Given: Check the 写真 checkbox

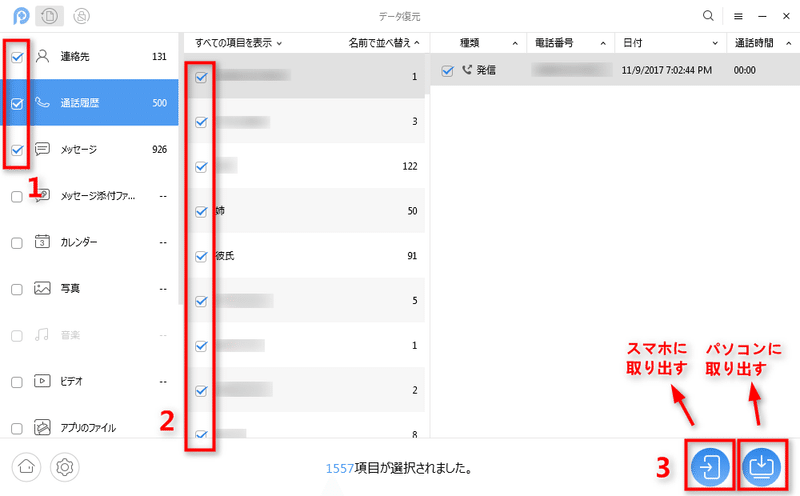Looking at the screenshot, I should click(17, 289).
